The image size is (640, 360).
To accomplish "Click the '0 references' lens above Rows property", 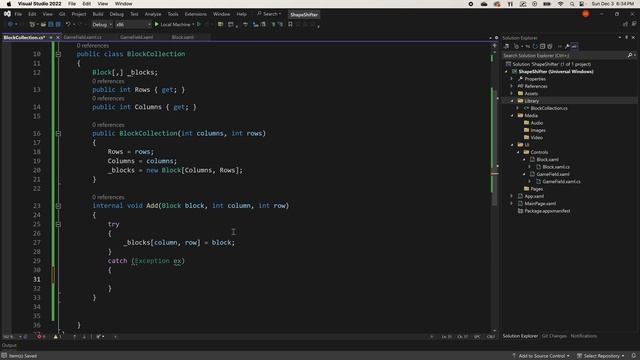I will pyautogui.click(x=108, y=81).
